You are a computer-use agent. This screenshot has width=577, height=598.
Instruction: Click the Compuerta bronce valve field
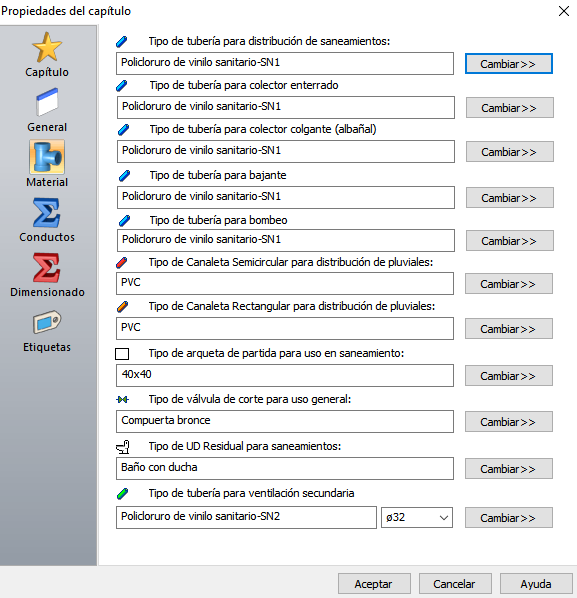click(x=285, y=421)
